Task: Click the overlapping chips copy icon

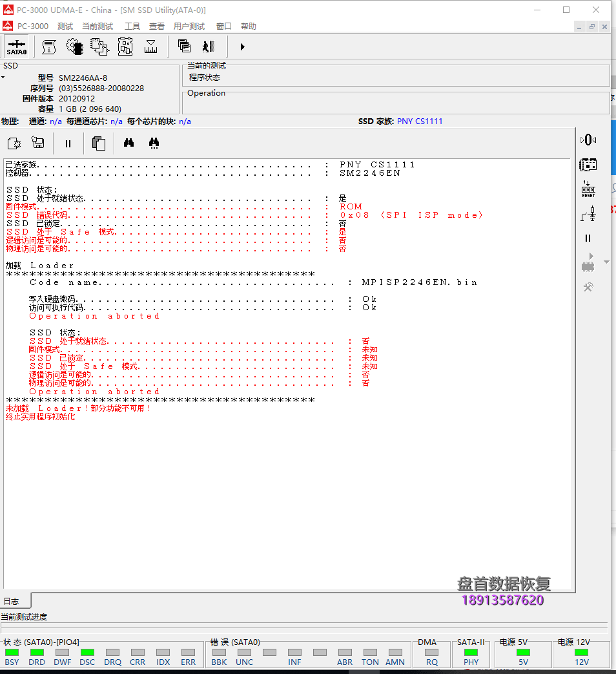Action: pos(99,47)
